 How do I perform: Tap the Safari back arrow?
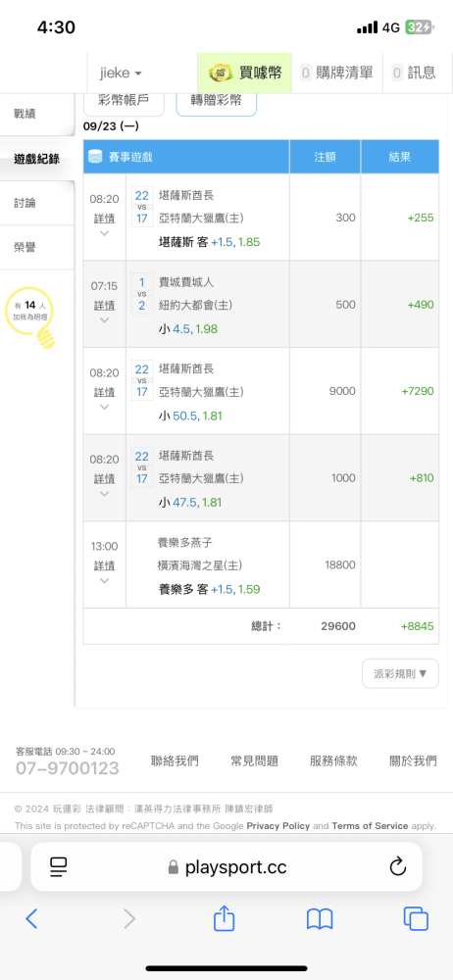click(x=32, y=919)
